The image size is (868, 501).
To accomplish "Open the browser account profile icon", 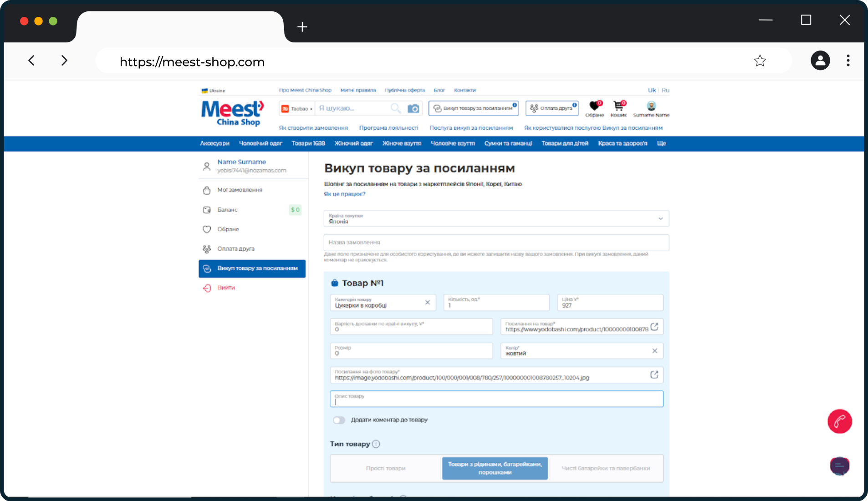I will [x=820, y=61].
